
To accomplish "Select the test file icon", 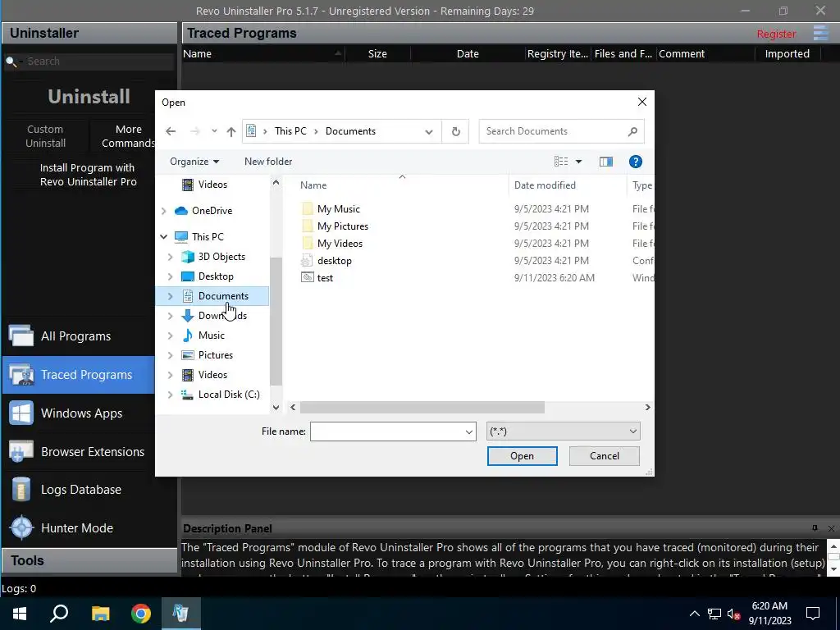I will [x=307, y=277].
